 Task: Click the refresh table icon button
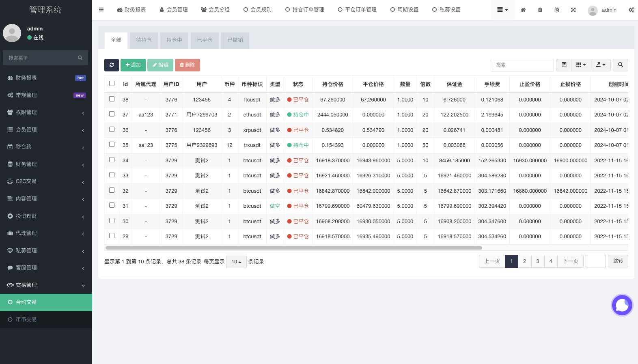coord(112,65)
